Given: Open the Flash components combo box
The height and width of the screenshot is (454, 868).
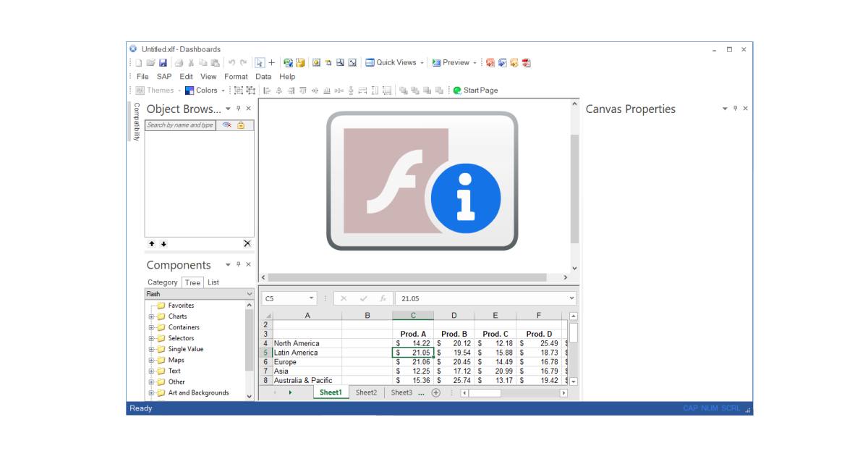Looking at the screenshot, I should point(200,294).
